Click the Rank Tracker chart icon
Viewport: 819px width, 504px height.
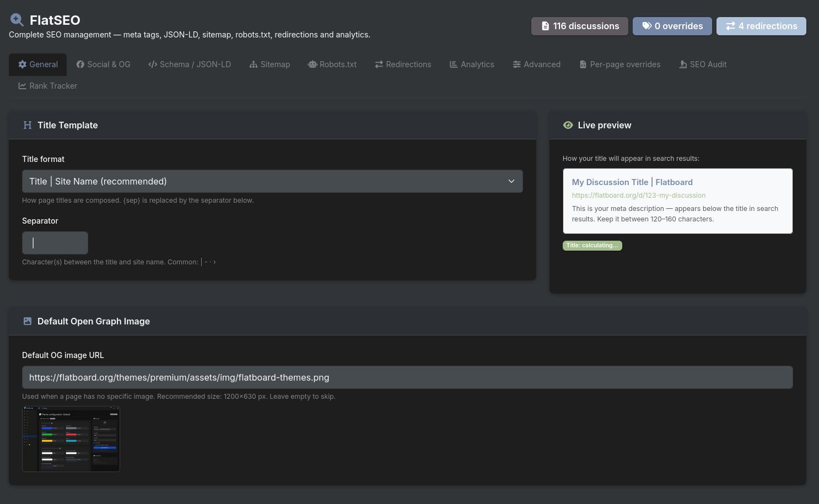pyautogui.click(x=23, y=86)
